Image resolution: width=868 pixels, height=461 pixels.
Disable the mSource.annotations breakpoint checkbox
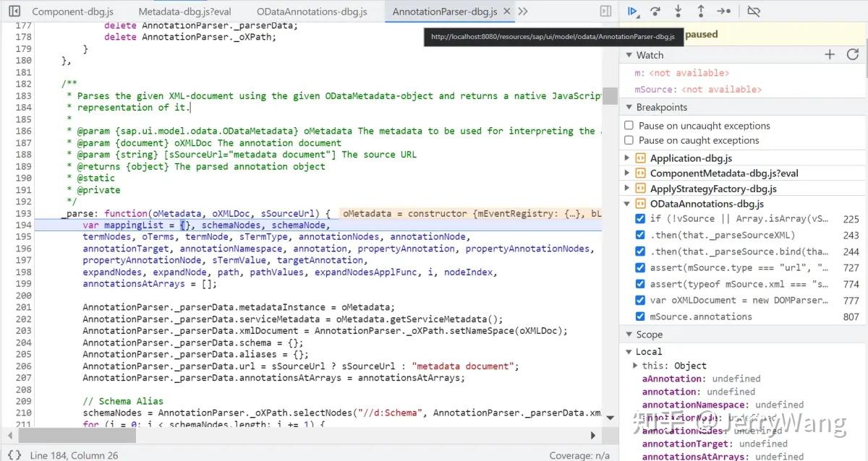pyautogui.click(x=640, y=316)
